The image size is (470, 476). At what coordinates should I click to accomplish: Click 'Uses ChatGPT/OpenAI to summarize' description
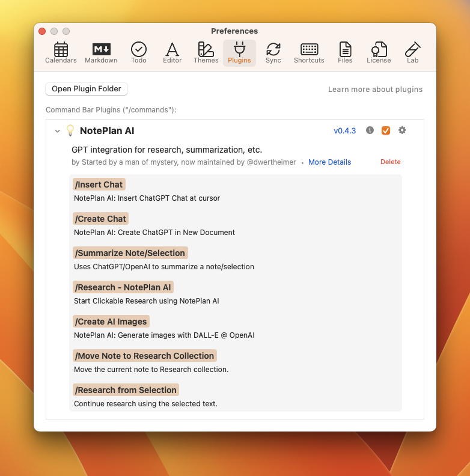coord(164,266)
